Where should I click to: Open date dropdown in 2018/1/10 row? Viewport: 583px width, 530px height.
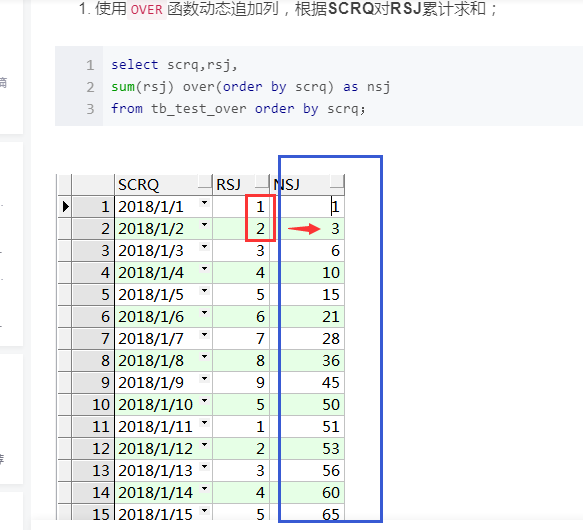204,401
